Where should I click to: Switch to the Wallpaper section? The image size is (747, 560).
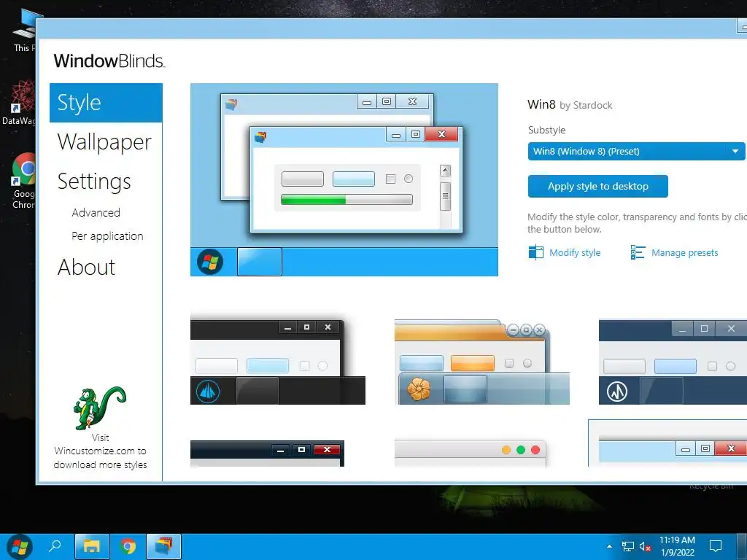[104, 142]
